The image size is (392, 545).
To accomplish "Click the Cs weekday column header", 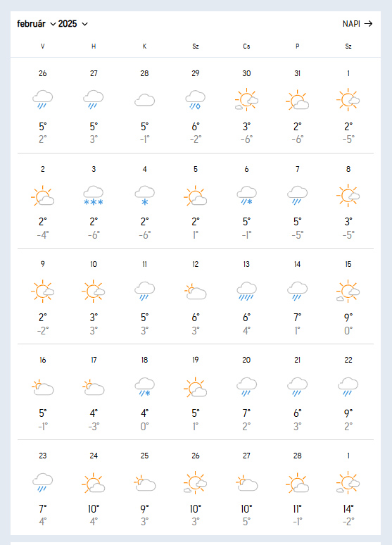I will pos(246,46).
